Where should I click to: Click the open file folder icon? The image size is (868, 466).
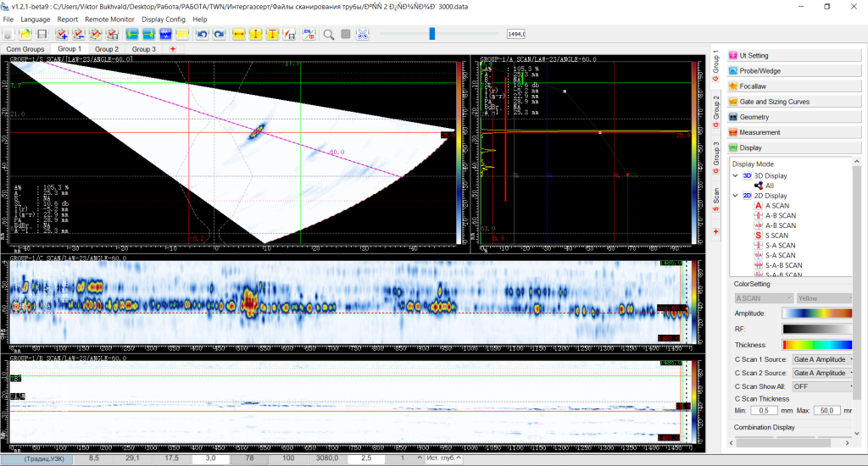tap(25, 34)
